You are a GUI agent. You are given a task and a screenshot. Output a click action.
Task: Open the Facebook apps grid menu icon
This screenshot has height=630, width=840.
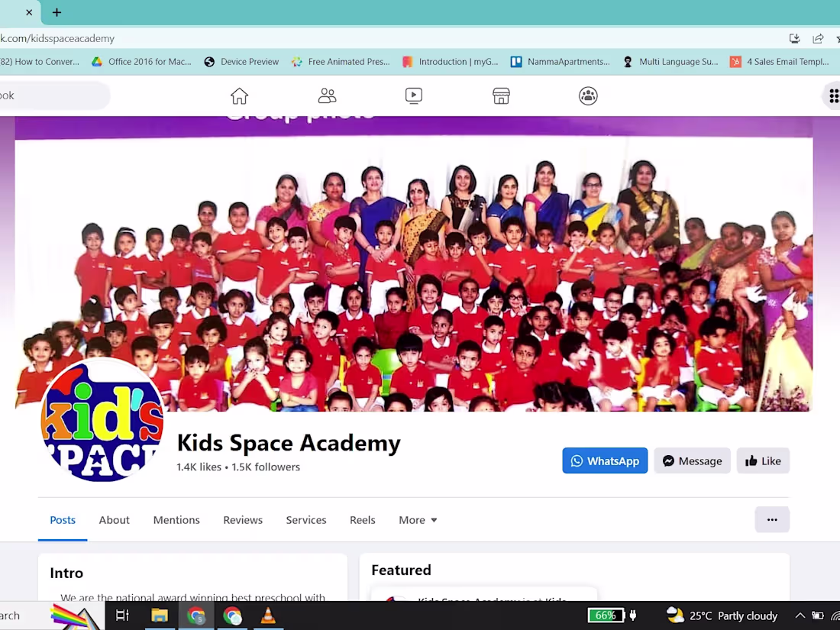click(x=832, y=95)
